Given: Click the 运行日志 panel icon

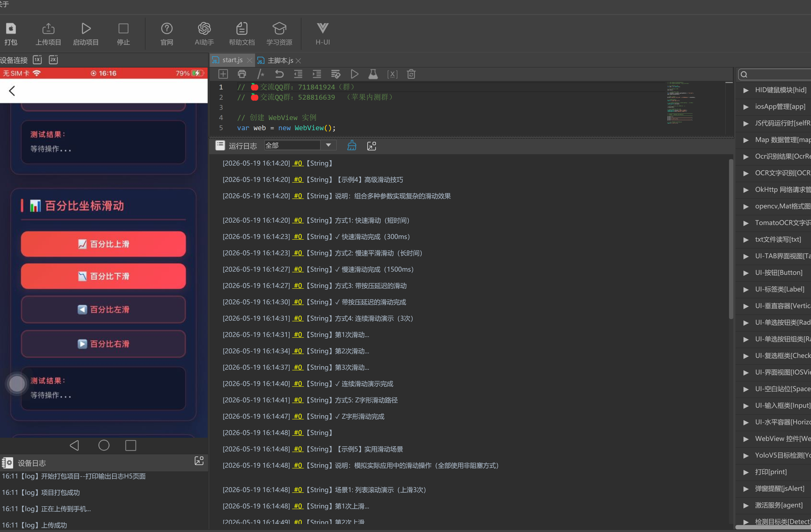Looking at the screenshot, I should click(220, 145).
